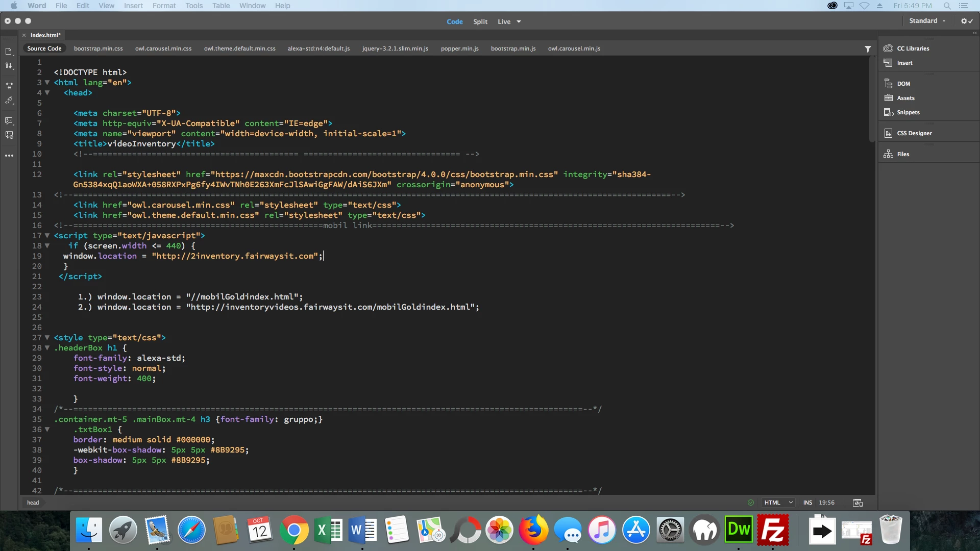
Task: Click the head tag in the tag selector
Action: [x=33, y=503]
